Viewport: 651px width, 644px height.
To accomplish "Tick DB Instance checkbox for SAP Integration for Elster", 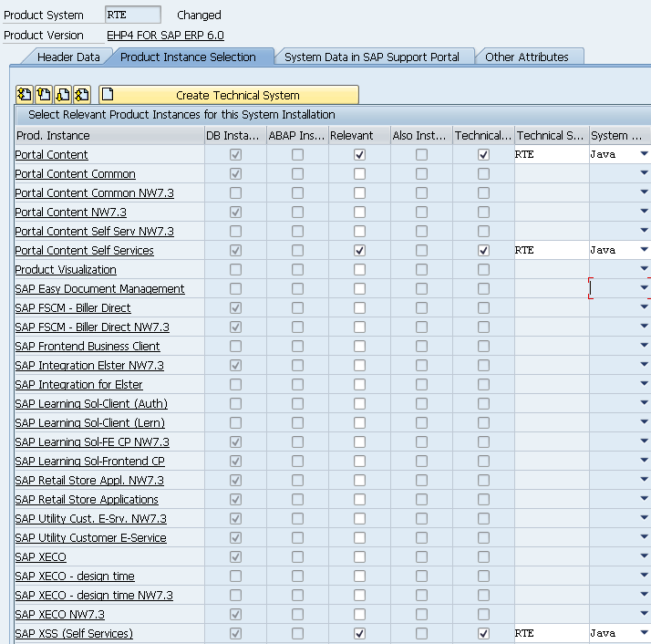I will 235,384.
